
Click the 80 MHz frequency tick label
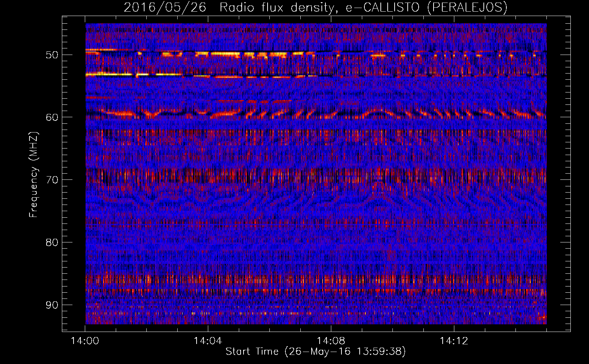tap(52, 242)
